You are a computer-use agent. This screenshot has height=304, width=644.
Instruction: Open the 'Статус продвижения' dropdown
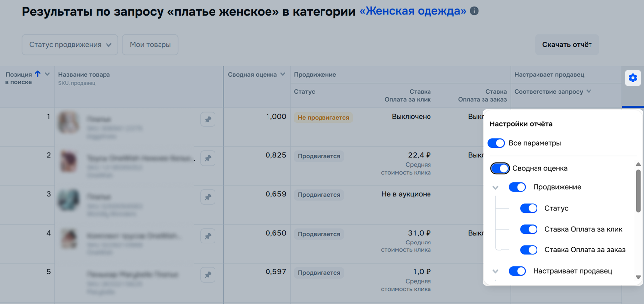70,45
